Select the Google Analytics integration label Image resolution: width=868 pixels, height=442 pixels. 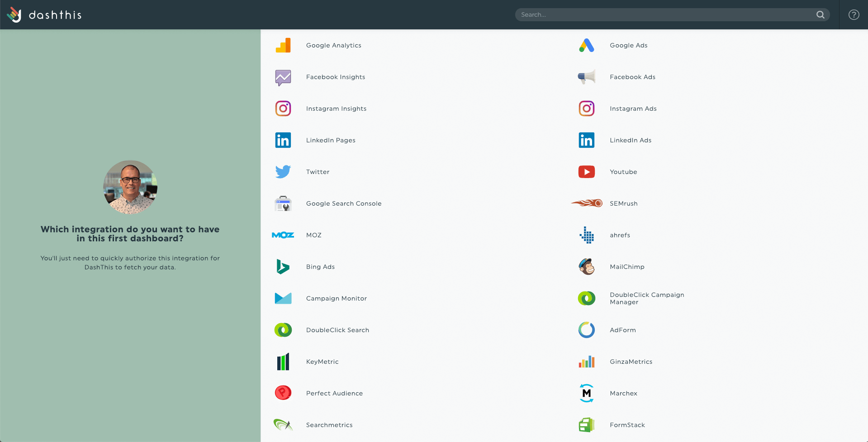point(334,45)
